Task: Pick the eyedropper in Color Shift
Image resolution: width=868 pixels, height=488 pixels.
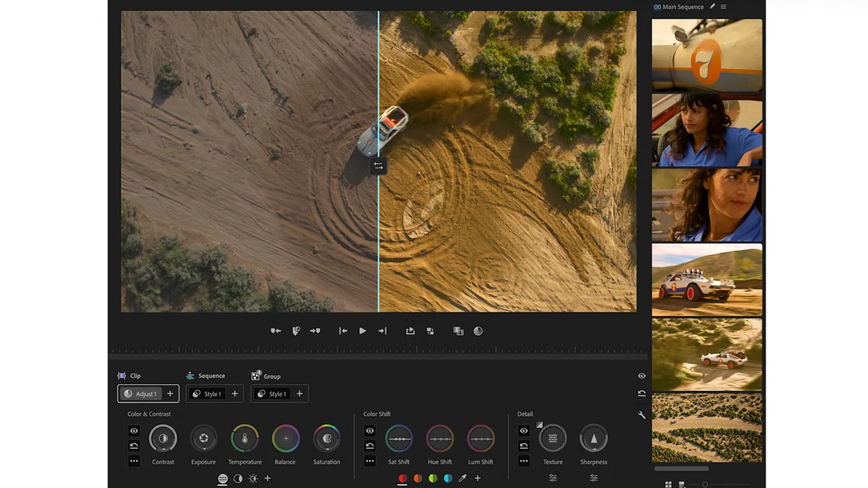Action: [462, 478]
